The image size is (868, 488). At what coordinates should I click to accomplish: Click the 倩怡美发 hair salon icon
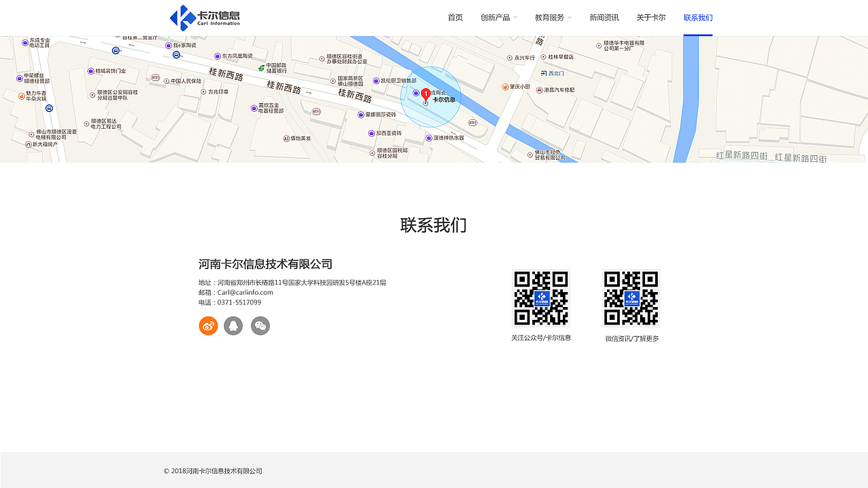(x=286, y=138)
